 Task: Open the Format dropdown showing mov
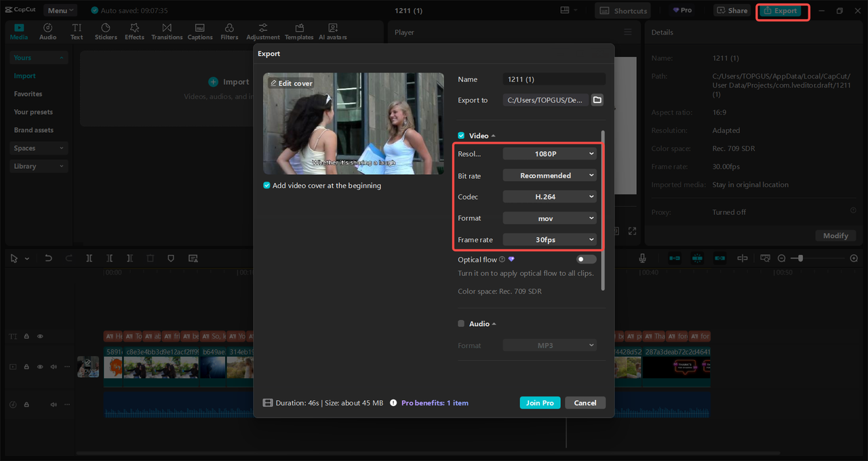[x=550, y=218]
